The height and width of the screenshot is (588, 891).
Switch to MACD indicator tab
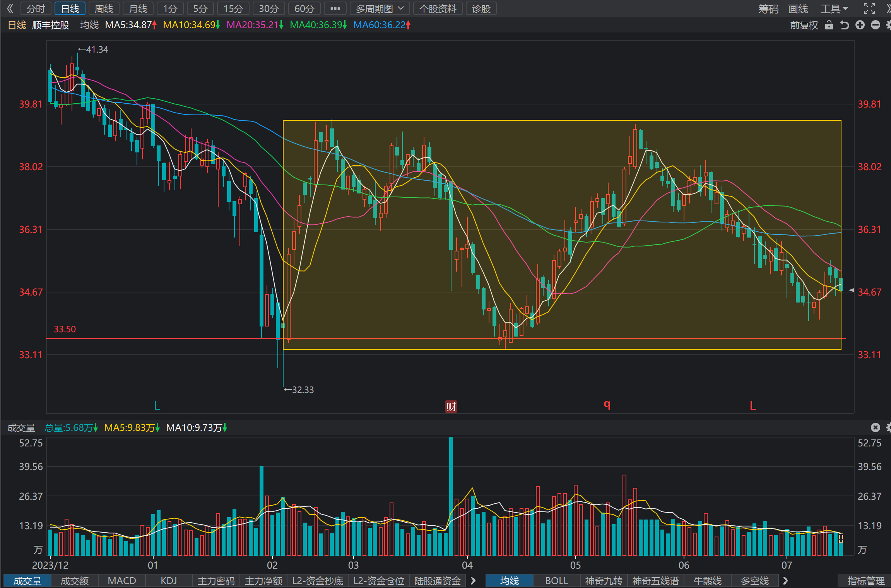[x=122, y=581]
